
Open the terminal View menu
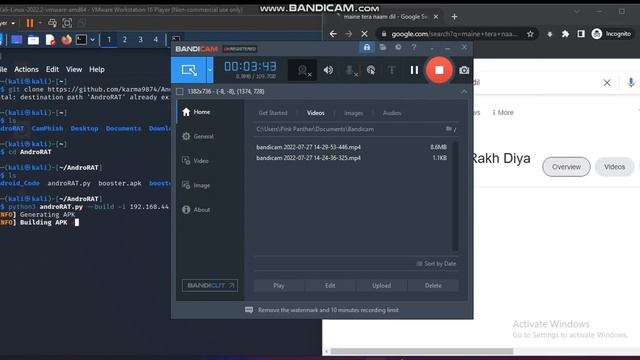74,69
